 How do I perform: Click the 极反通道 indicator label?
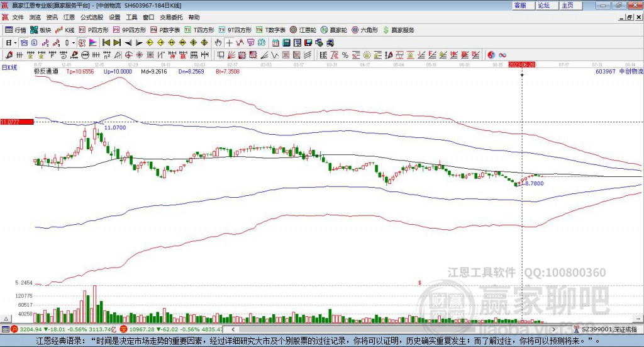(46, 71)
